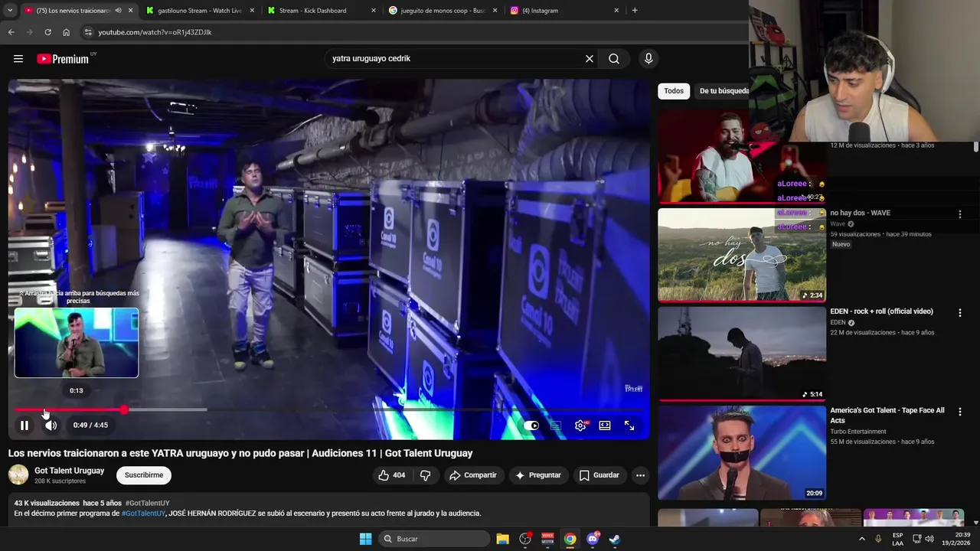Viewport: 980px width, 551px height.
Task: Click the 43 K visualizaciones description text
Action: (47, 504)
